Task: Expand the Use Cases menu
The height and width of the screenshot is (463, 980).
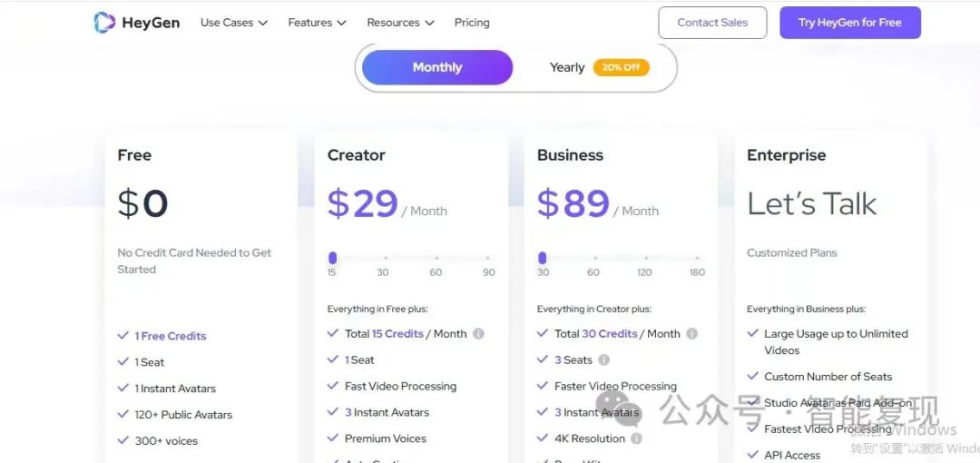Action: coord(234,23)
